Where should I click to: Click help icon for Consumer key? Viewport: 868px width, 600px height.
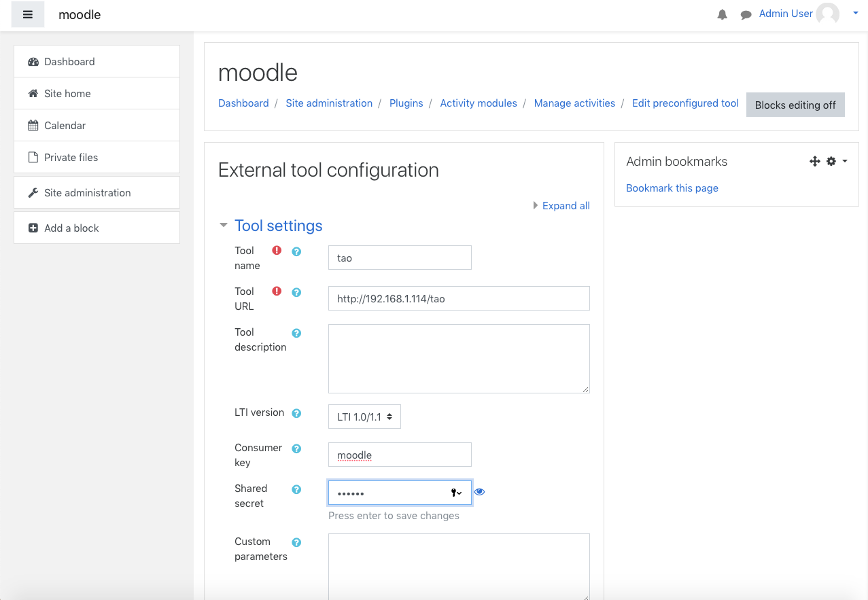tap(296, 448)
